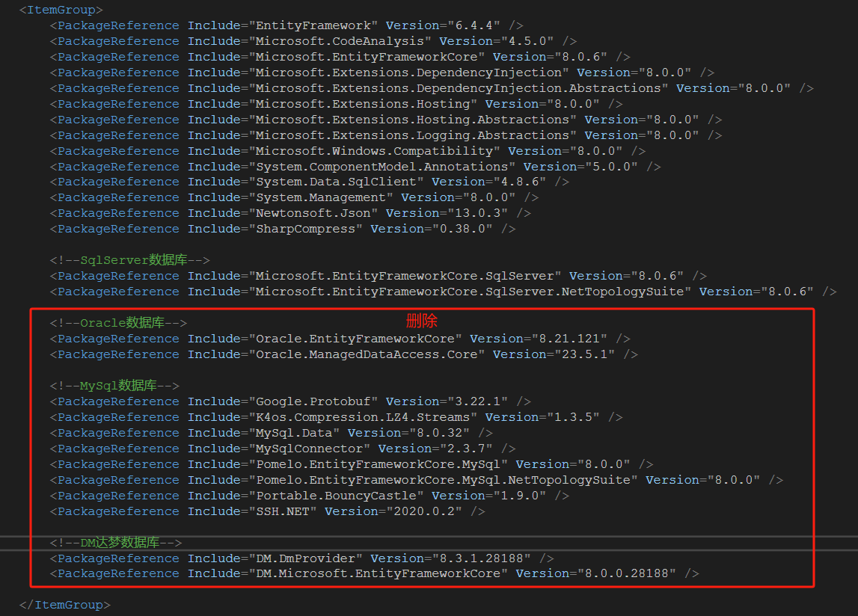Click the Version value "2020.0.2"

click(x=424, y=511)
